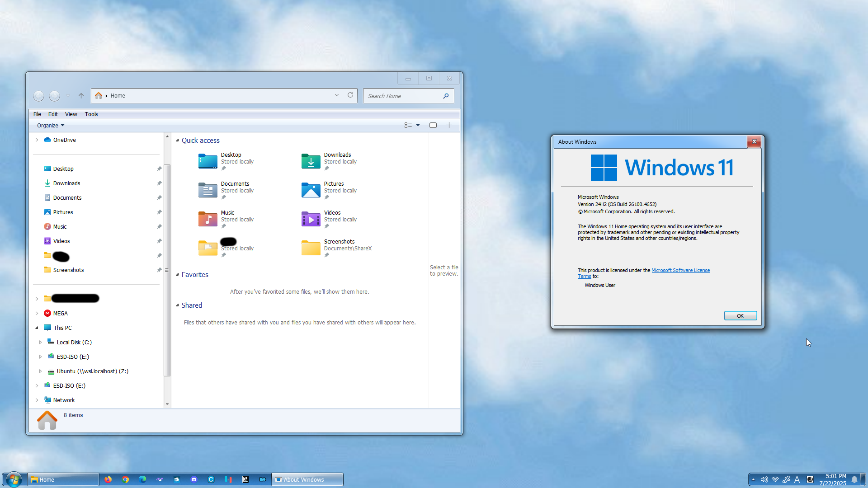Show hidden system tray icons
868x488 pixels.
click(x=753, y=479)
